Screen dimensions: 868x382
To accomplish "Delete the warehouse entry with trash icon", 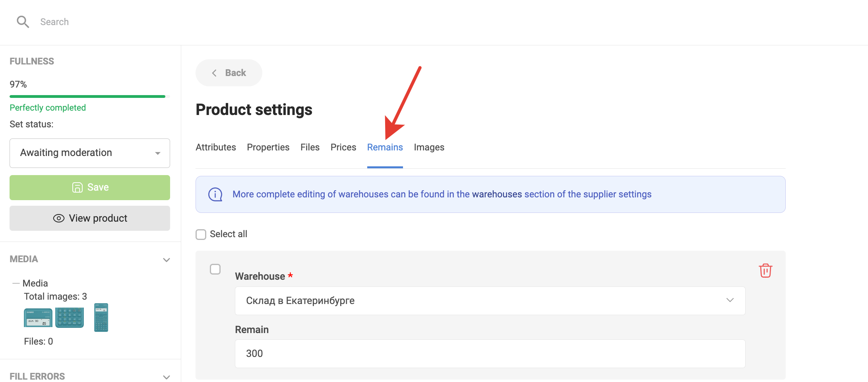I will [x=765, y=271].
